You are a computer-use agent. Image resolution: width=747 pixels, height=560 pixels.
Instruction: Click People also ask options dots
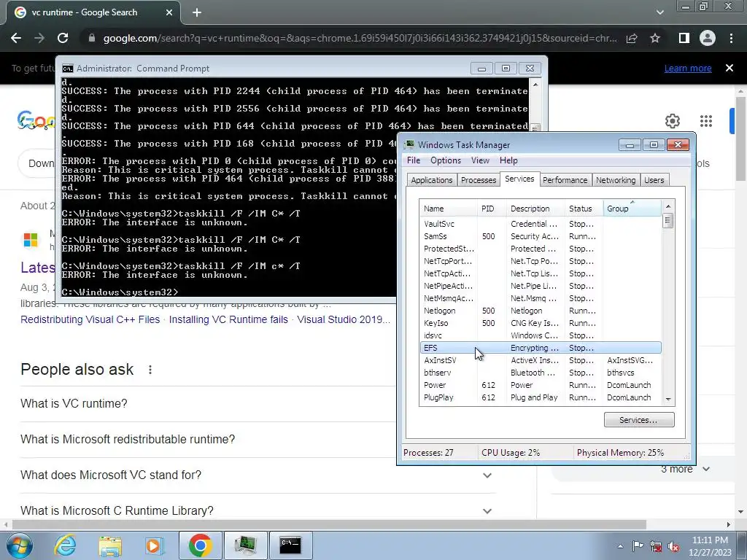(x=150, y=370)
